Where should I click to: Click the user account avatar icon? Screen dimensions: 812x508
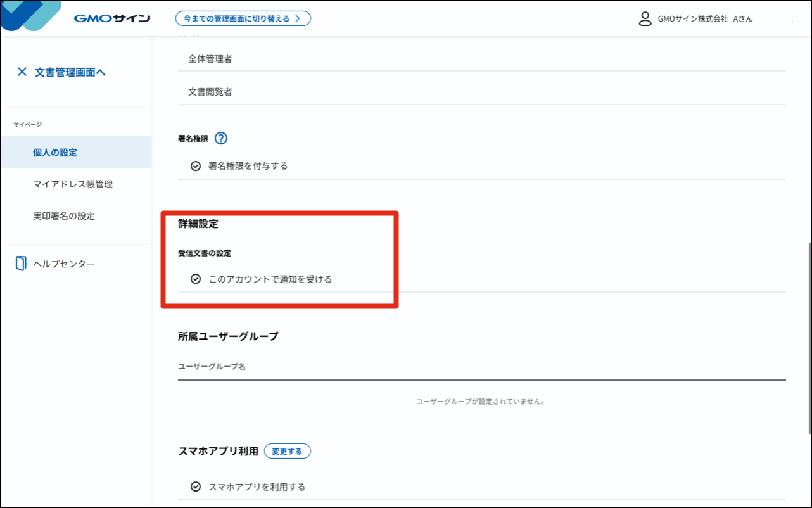coord(645,18)
